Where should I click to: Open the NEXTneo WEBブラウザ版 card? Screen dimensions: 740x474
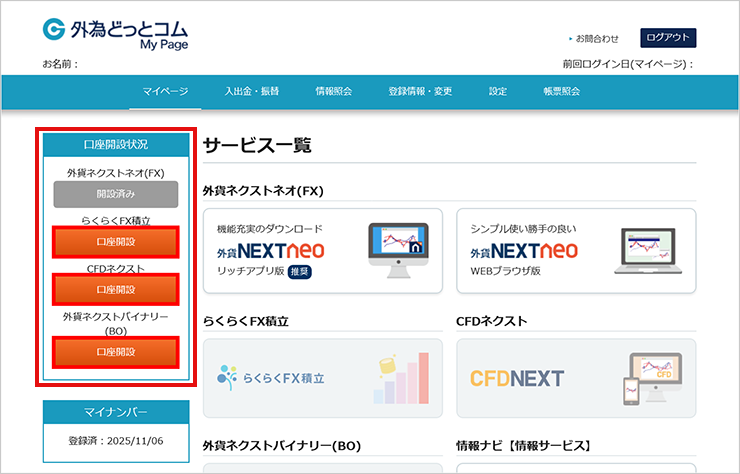pyautogui.click(x=576, y=251)
